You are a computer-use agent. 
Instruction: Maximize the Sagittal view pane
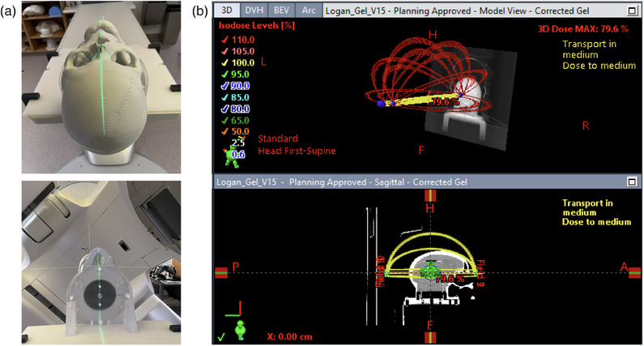tap(632, 182)
